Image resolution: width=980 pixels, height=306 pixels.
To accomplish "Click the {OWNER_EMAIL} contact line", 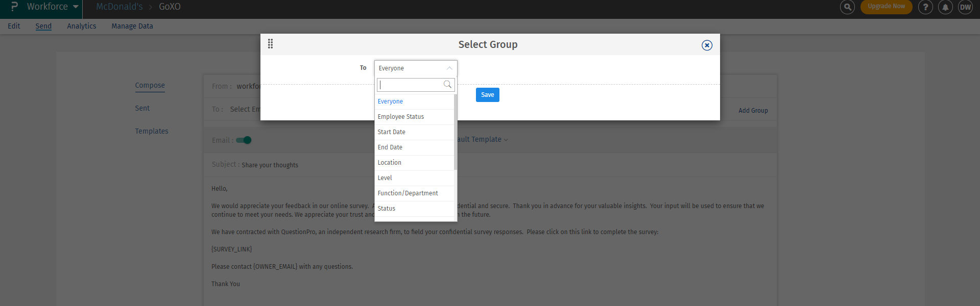I will click(282, 267).
